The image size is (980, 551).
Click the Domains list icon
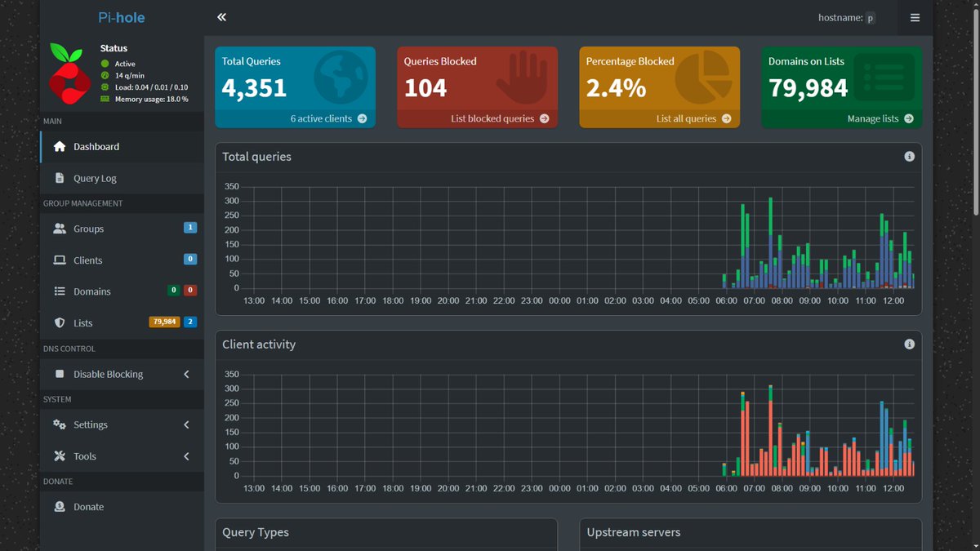pos(60,291)
